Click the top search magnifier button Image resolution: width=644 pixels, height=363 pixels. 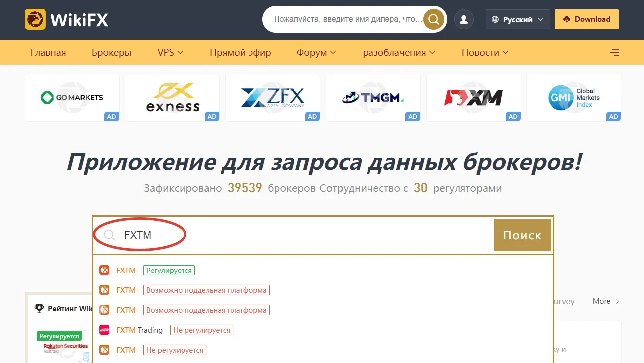(434, 19)
